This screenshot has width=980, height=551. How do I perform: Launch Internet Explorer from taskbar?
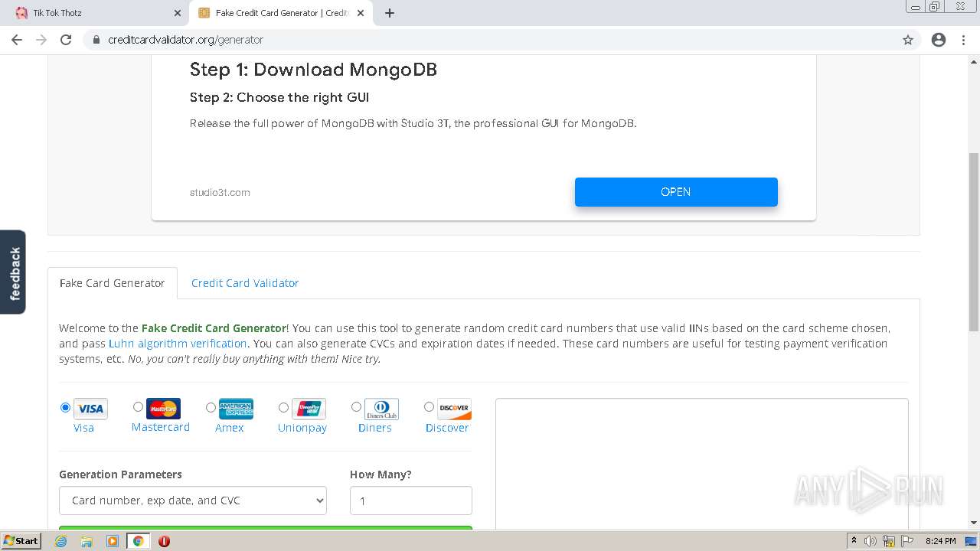61,541
